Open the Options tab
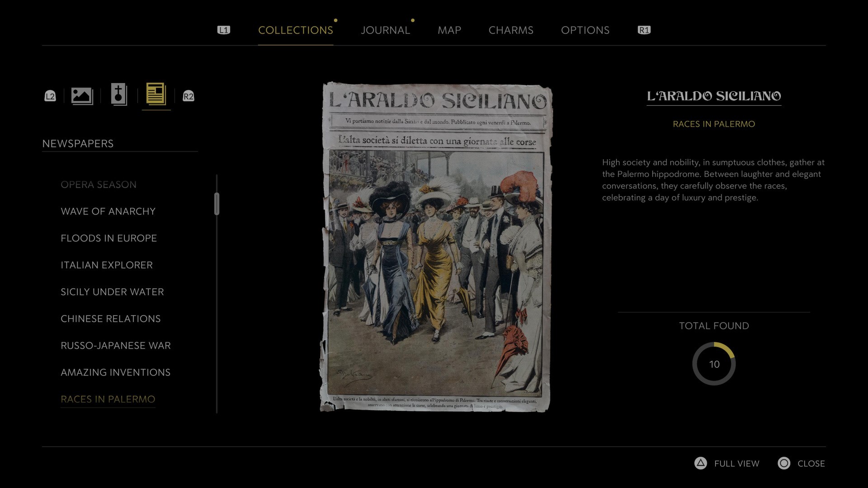The width and height of the screenshot is (868, 488). 585,30
